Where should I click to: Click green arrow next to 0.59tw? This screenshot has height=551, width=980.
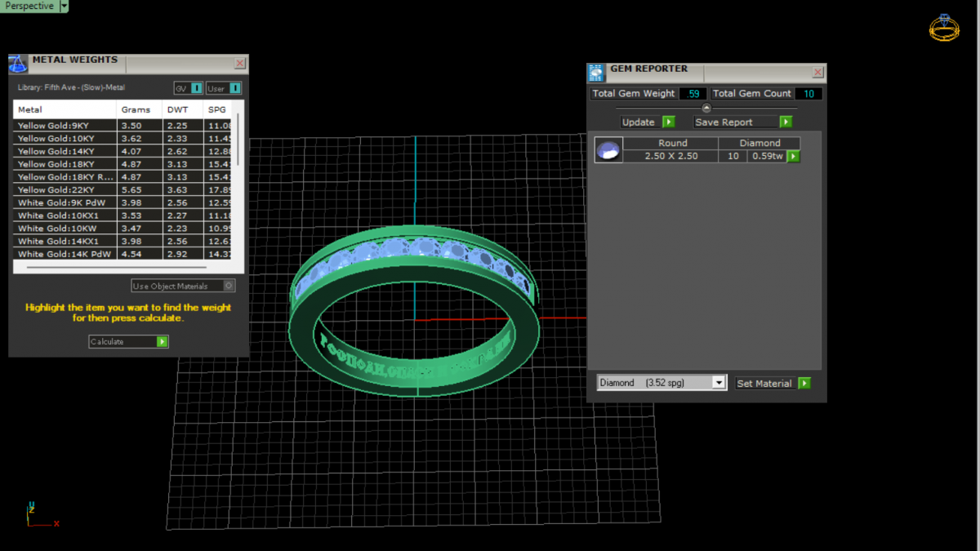click(x=793, y=156)
